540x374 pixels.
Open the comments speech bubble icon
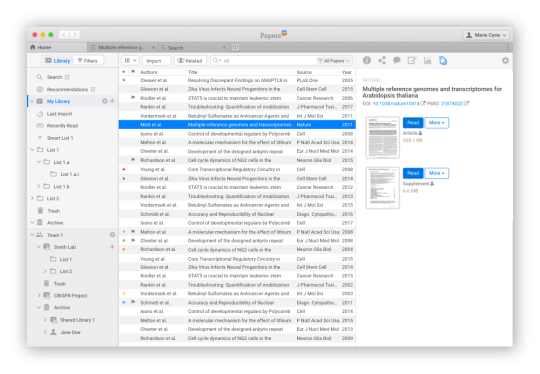(x=397, y=61)
